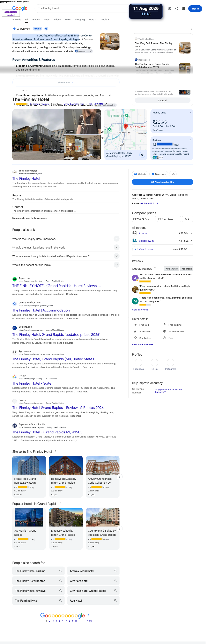Viewport: 208px width, 644px height.
Task: Click the map directions diamond icon
Action: [142, 155]
